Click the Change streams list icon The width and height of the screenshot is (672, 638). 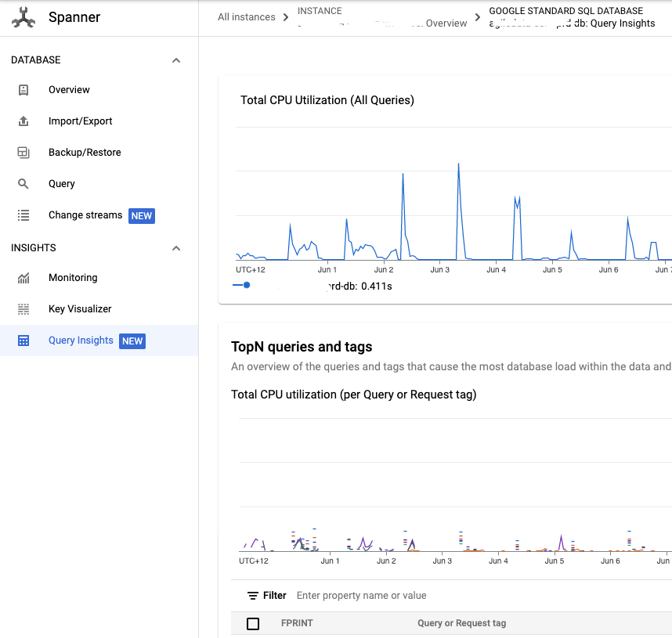pos(23,215)
